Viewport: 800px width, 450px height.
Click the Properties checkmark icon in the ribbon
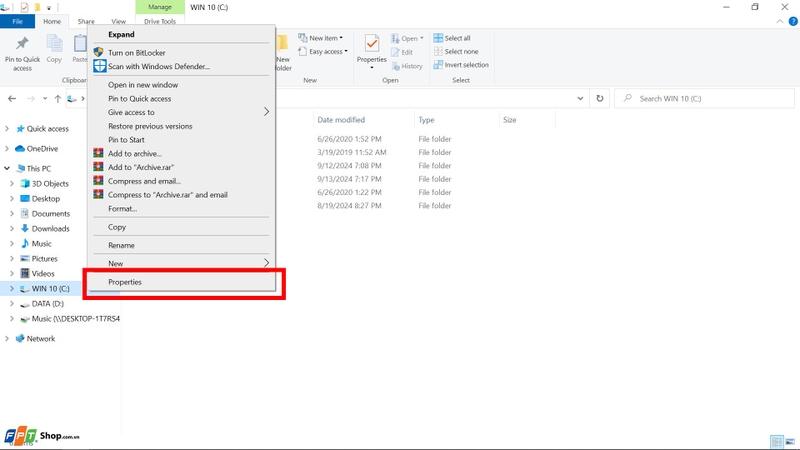[371, 44]
